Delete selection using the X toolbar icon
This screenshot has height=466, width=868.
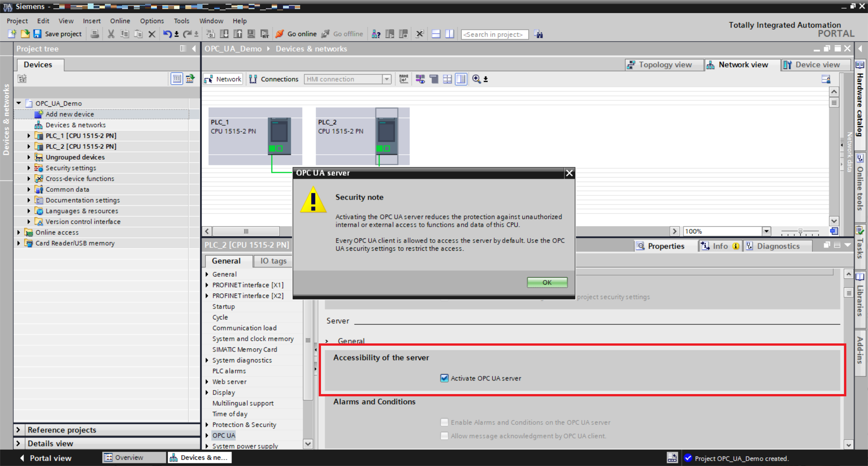pos(152,34)
